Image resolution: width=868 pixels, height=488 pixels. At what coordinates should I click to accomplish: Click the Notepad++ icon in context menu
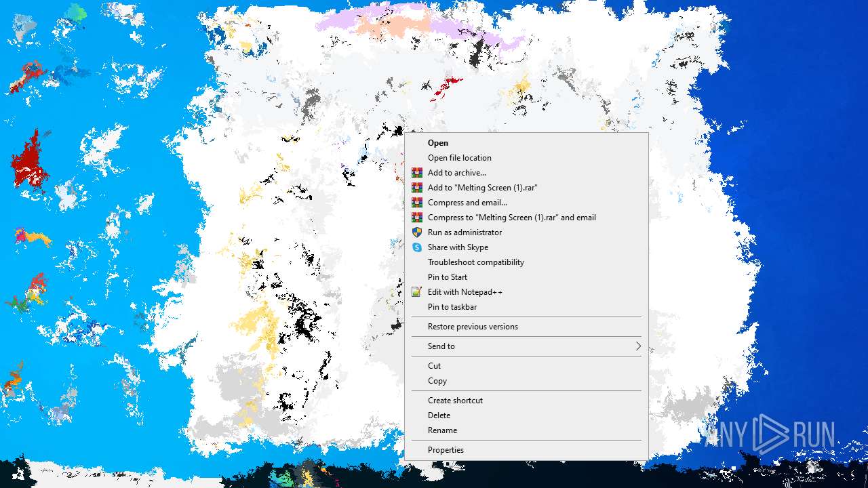pos(417,292)
